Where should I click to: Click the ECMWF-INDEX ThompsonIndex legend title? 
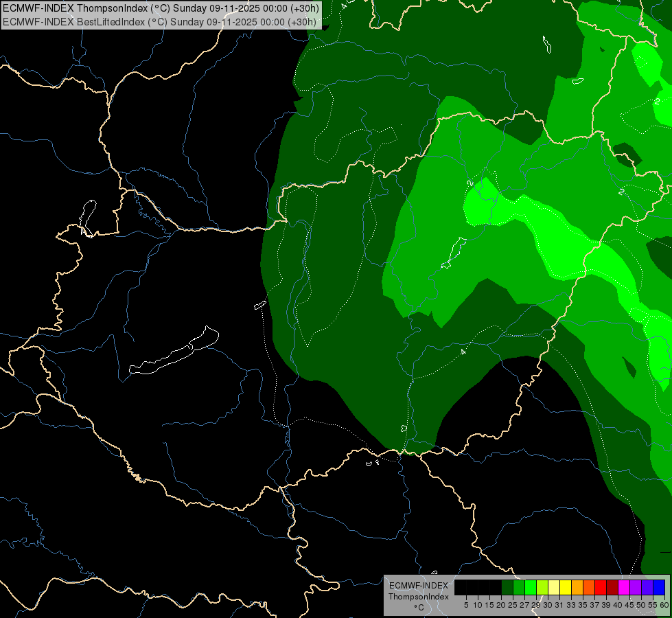419,591
